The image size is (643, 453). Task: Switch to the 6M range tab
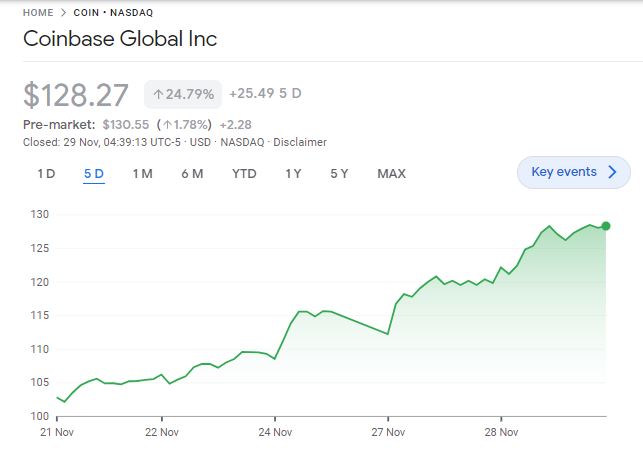coord(192,173)
